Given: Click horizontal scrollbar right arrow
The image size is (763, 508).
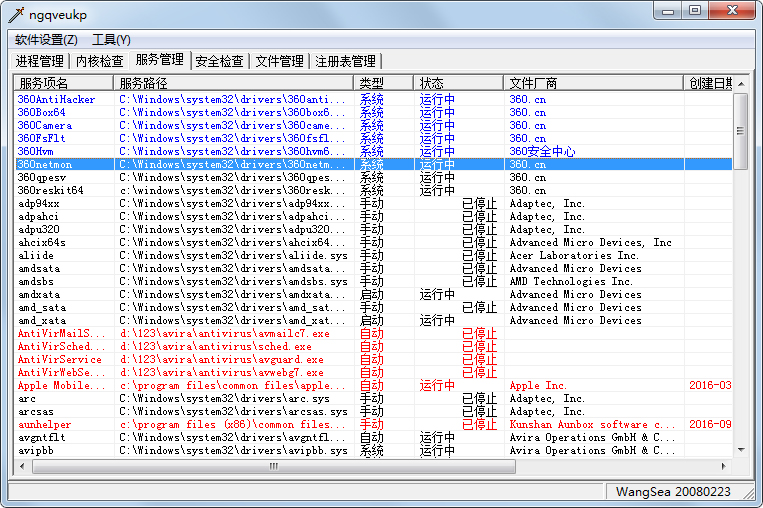Looking at the screenshot, I should [725, 467].
